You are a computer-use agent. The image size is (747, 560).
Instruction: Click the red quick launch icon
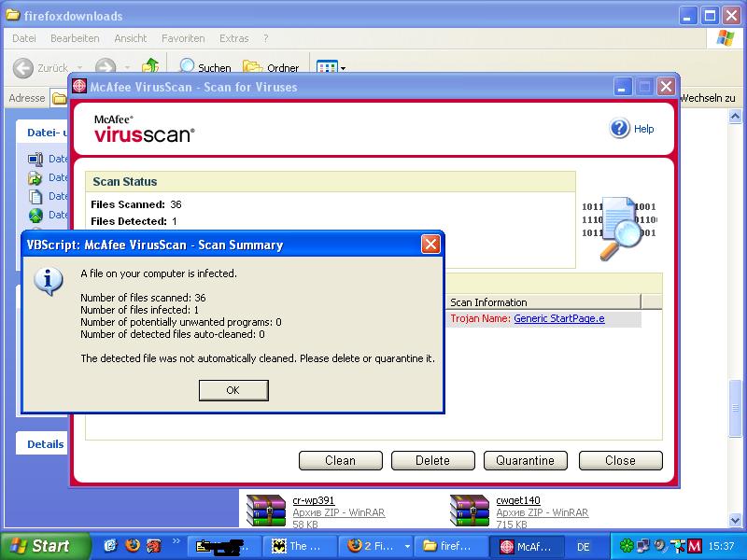click(x=153, y=545)
